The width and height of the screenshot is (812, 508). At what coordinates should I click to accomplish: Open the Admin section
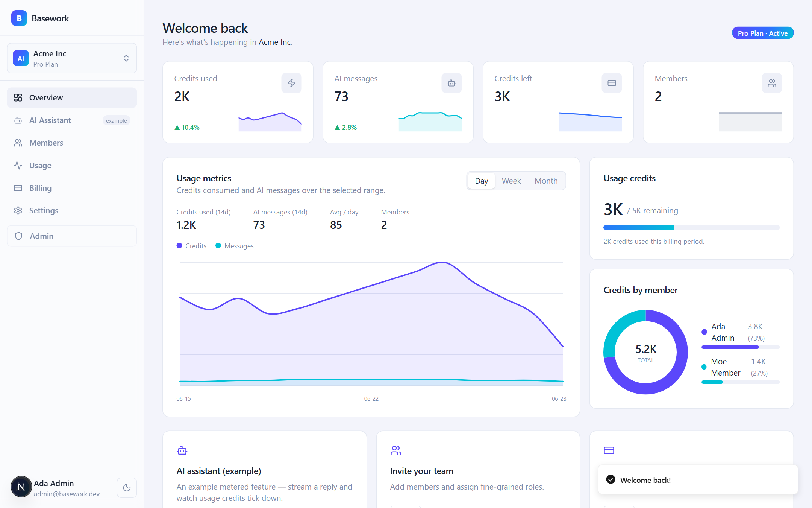point(72,236)
